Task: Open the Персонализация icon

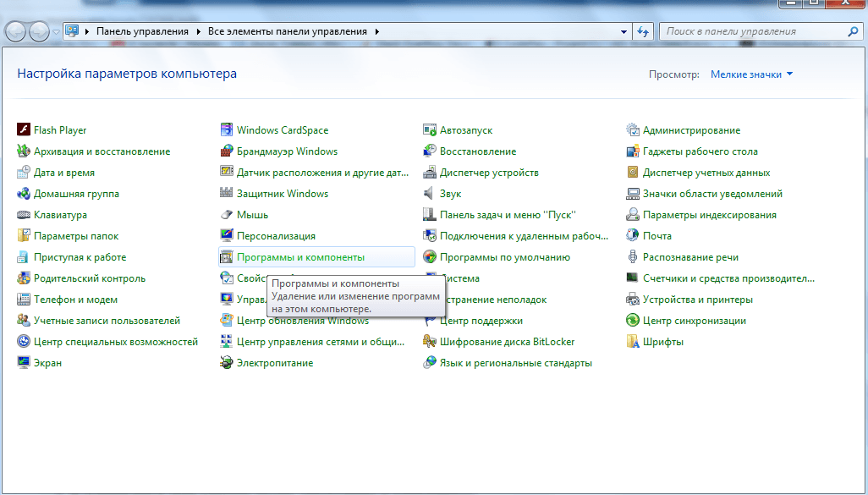Action: click(227, 236)
